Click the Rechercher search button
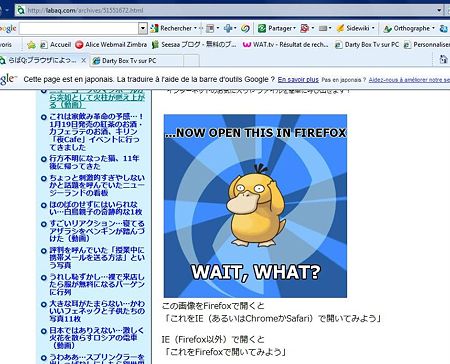Viewport: 450px width, 364px height. (171, 29)
